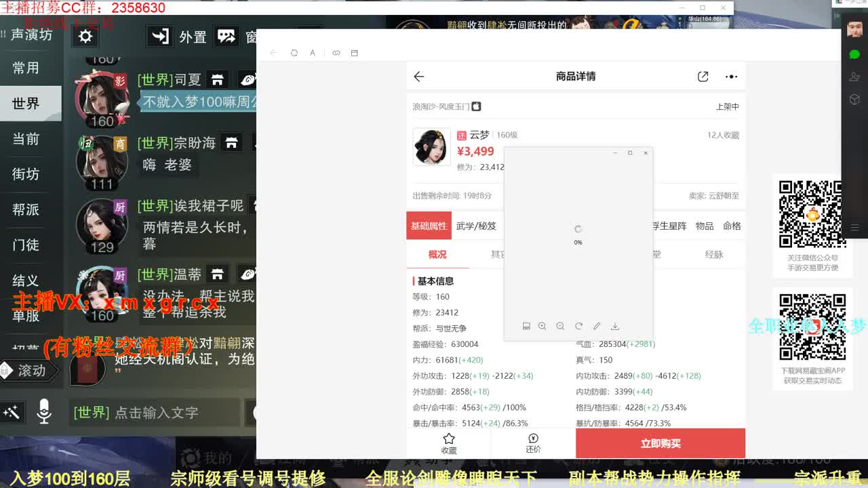Click the thumbnail view icon in image viewer
Image resolution: width=868 pixels, height=488 pixels.
[526, 326]
